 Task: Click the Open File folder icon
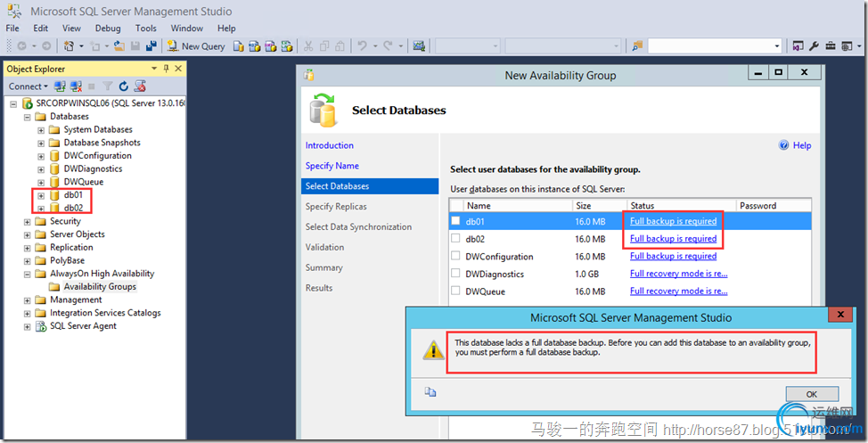click(x=119, y=46)
